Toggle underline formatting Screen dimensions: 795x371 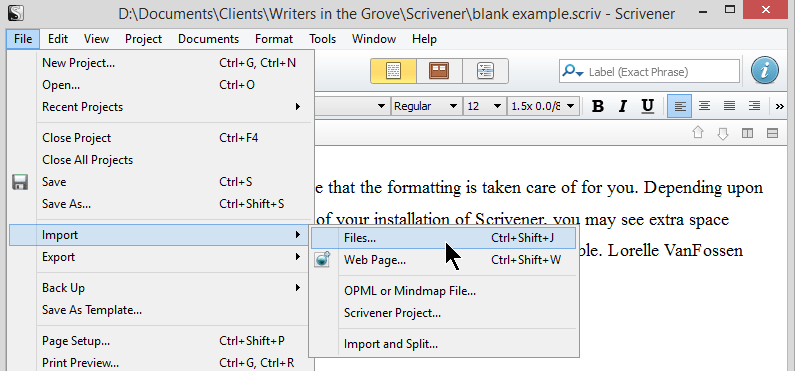647,106
